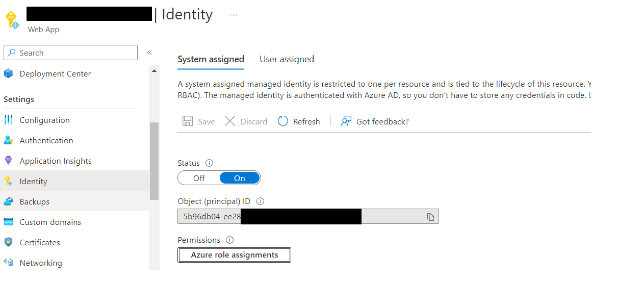Click the Networking arrows icon
Viewport: 644px width, 281px height.
[x=8, y=263]
